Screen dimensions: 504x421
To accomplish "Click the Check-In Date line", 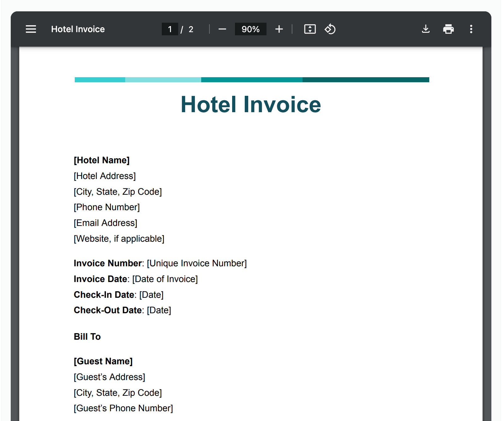I will (x=119, y=295).
